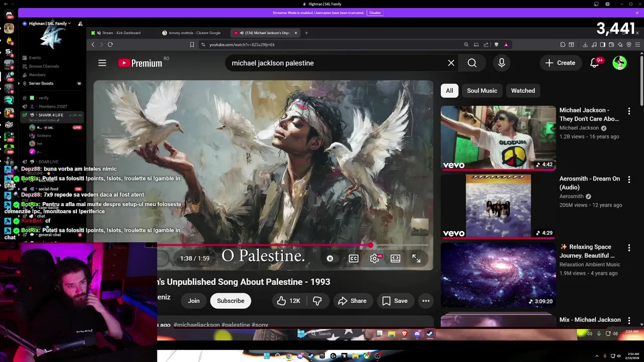Disable Discord Streamer Mode

point(375,13)
